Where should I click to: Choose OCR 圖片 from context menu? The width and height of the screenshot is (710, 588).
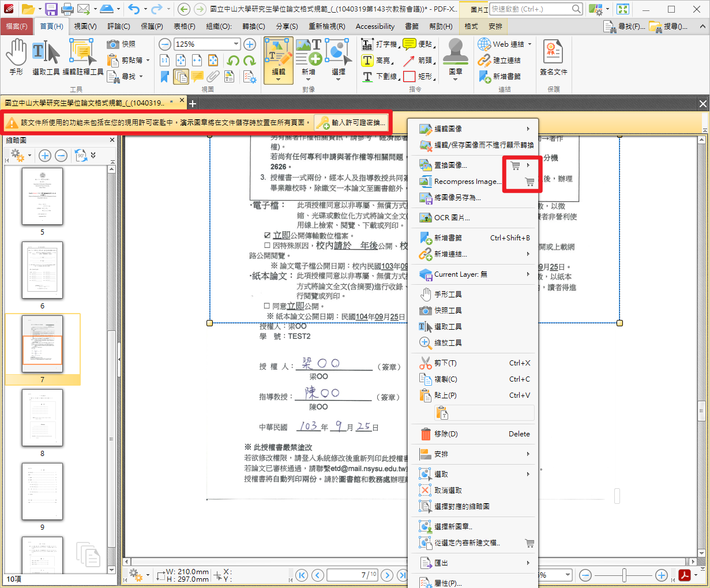click(452, 218)
